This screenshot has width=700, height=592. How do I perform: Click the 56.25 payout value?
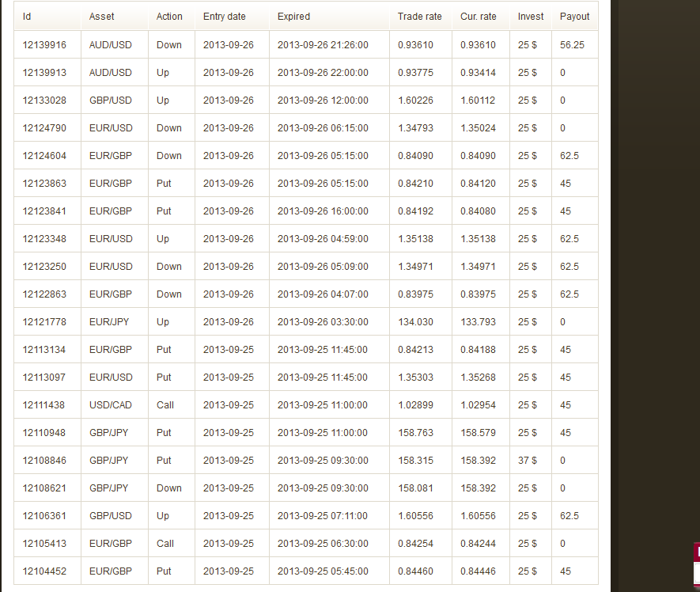click(572, 44)
